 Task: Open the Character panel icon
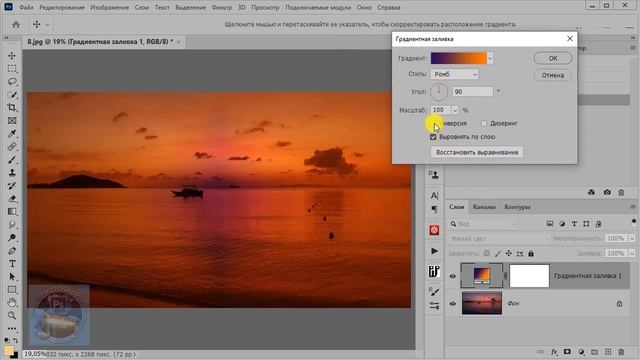pyautogui.click(x=434, y=196)
